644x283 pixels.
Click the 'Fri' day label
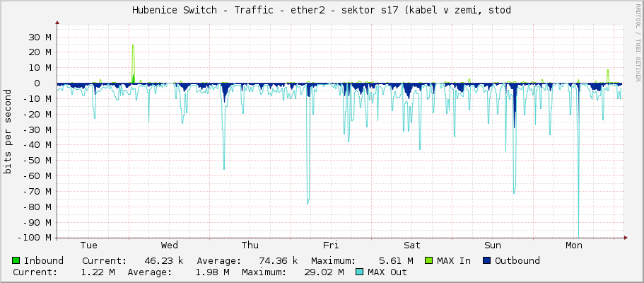coord(331,246)
